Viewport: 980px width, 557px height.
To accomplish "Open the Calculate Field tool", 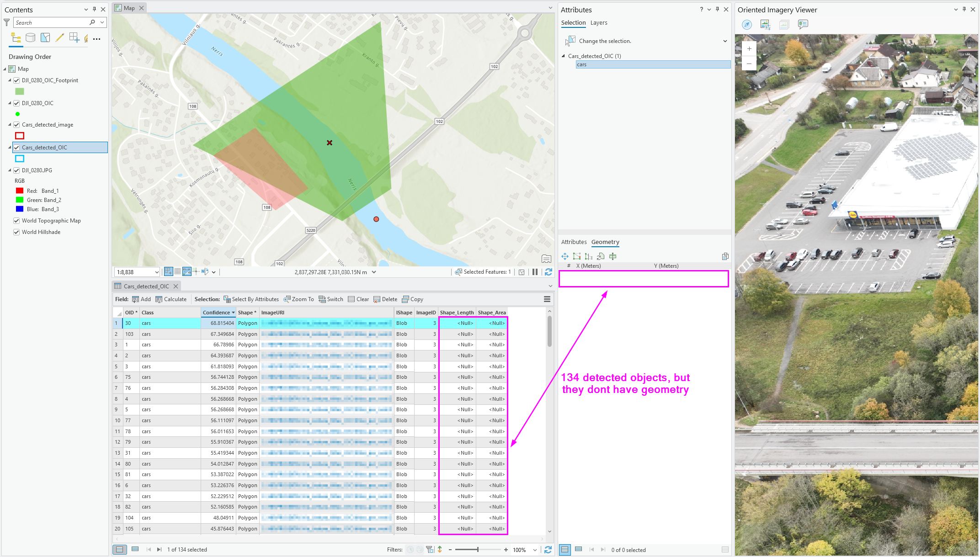I will 171,299.
